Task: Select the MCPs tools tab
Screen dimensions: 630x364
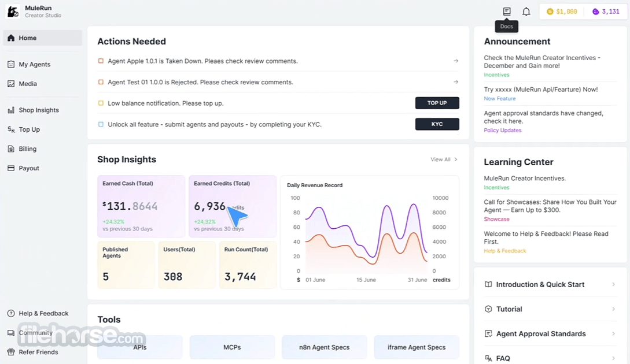Action: [x=232, y=347]
